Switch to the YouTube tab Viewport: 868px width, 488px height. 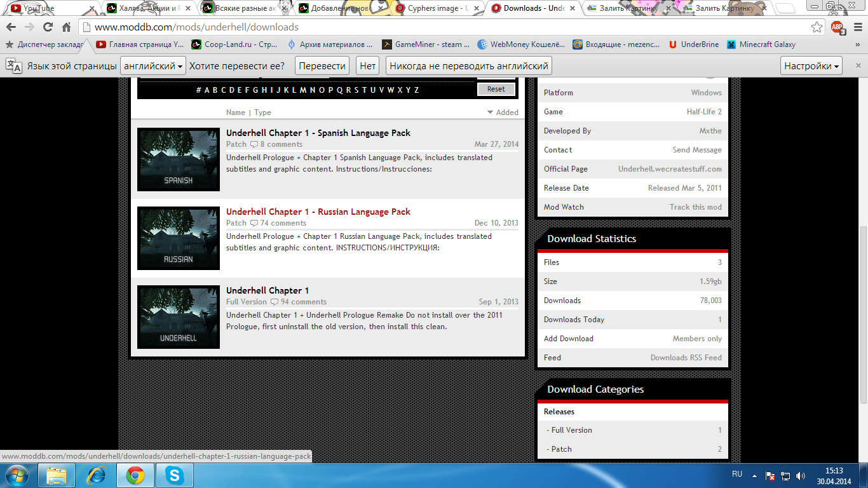pyautogui.click(x=50, y=8)
